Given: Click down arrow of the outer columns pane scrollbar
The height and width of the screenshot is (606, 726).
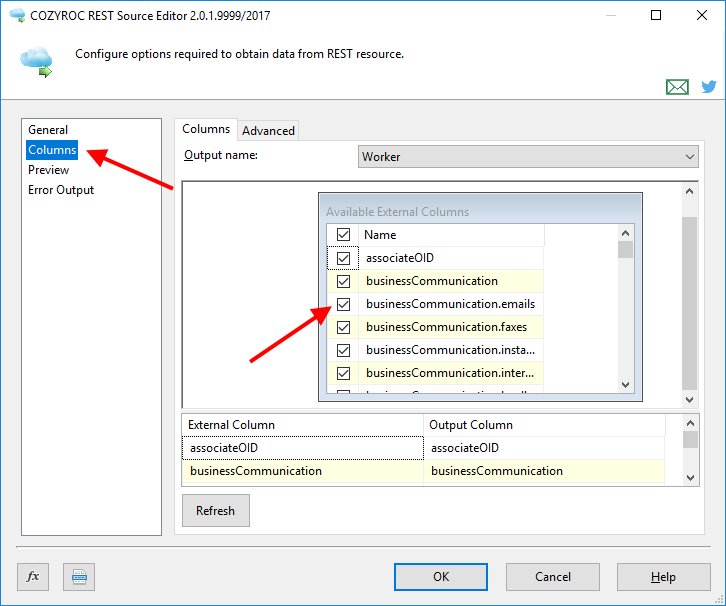Looking at the screenshot, I should pyautogui.click(x=689, y=400).
